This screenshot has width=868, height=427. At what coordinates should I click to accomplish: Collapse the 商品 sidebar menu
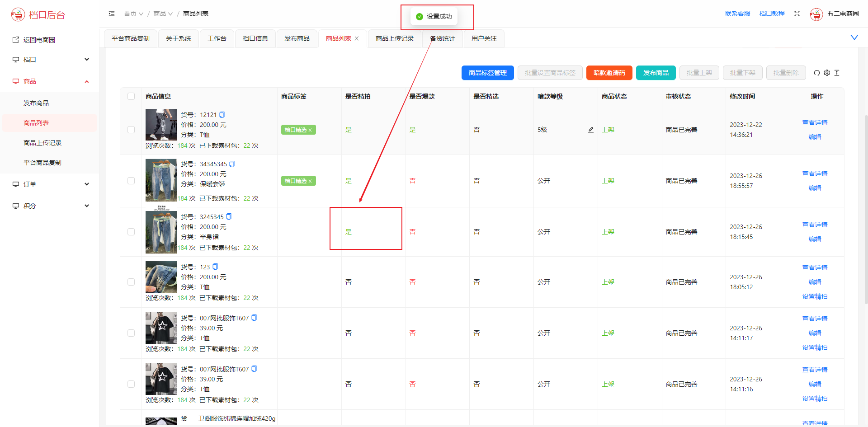coord(49,81)
